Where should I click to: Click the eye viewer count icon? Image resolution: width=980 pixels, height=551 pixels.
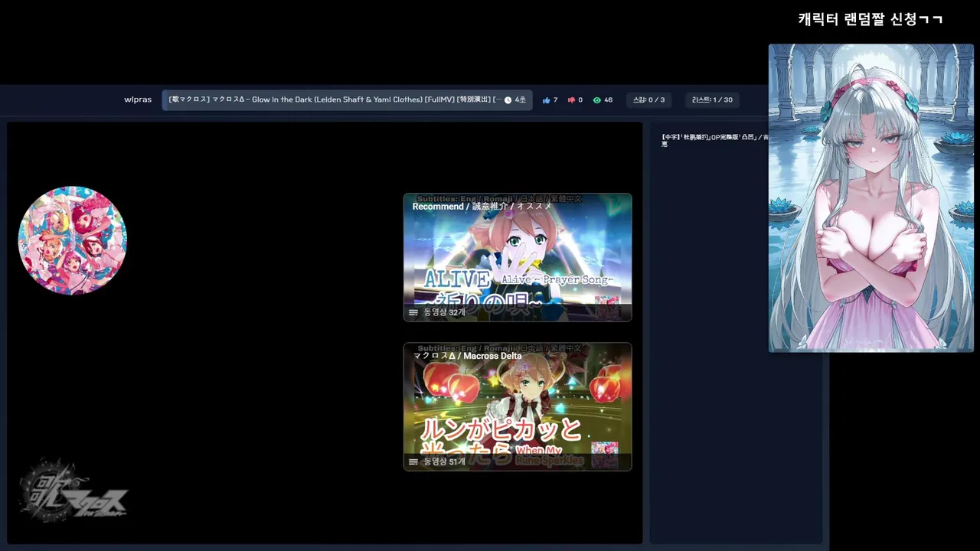tap(597, 100)
